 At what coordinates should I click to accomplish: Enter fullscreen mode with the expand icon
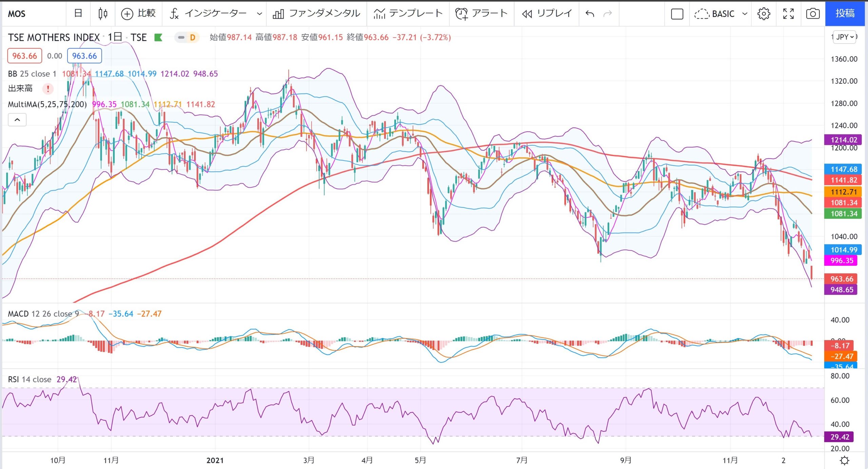coord(788,14)
